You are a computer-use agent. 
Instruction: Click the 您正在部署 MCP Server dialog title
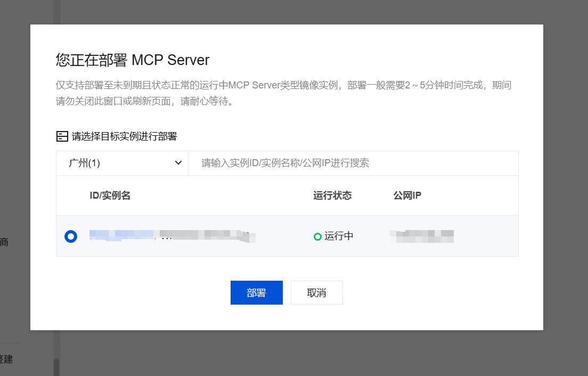(x=133, y=59)
